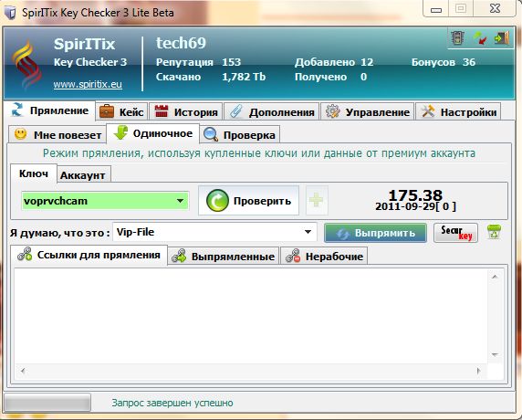
Task: Click the green recycle bin icon
Action: point(494,232)
